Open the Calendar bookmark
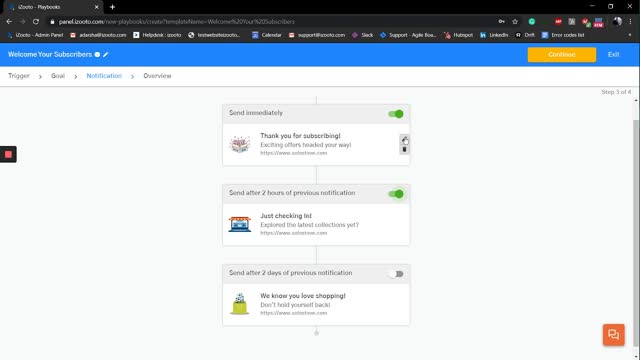 pyautogui.click(x=267, y=35)
